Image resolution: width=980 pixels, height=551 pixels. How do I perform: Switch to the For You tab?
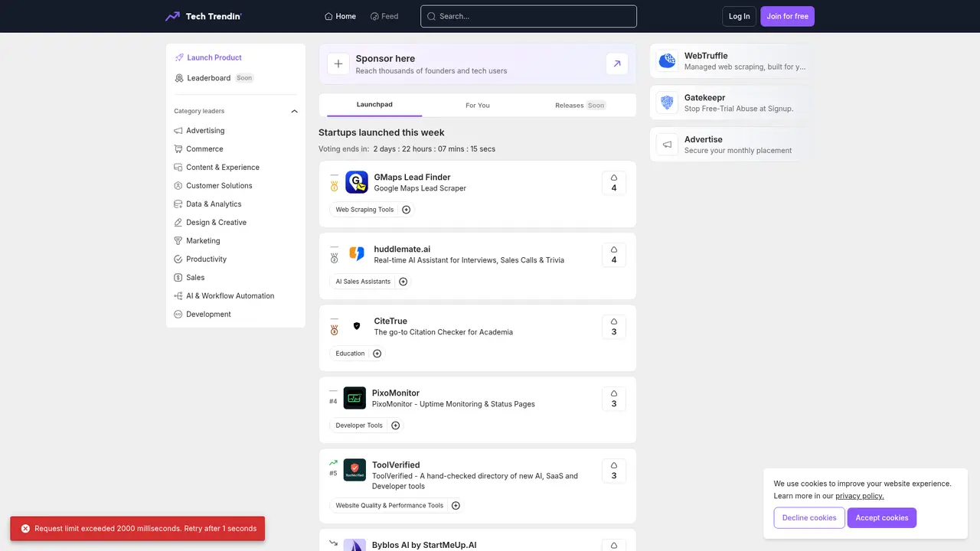point(478,105)
